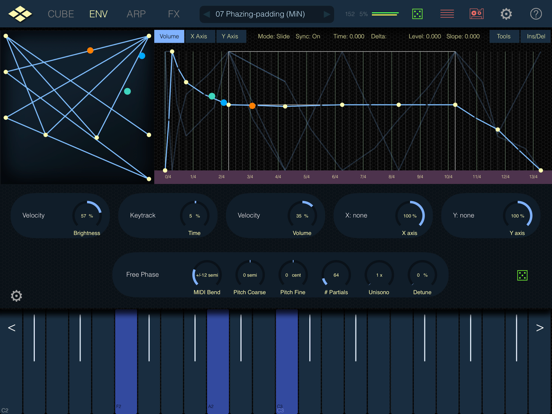Open the help question mark icon
552x414 pixels.
tap(536, 14)
